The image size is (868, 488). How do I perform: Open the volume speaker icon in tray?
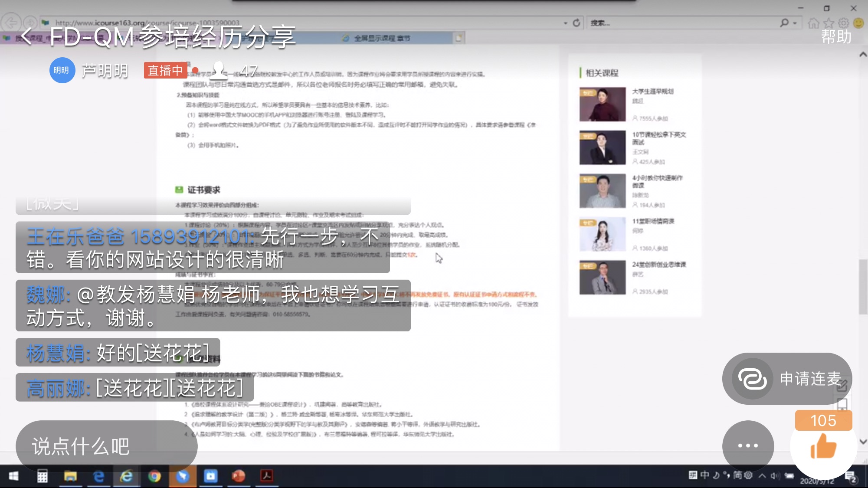775,476
